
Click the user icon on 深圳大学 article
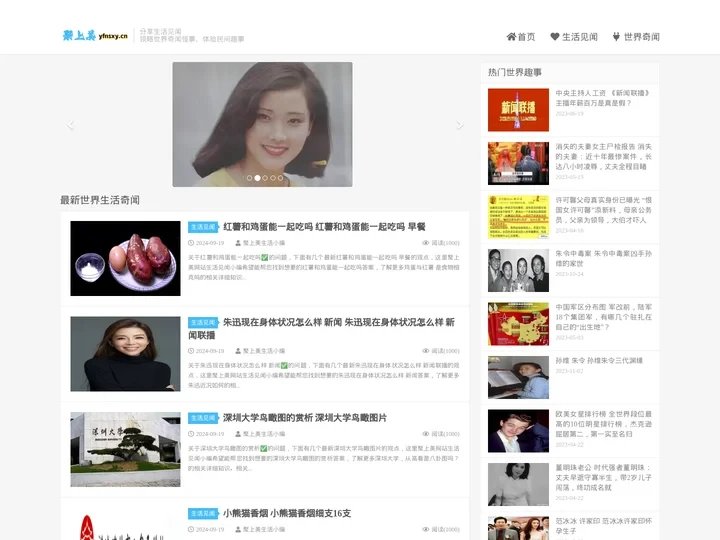coord(238,434)
